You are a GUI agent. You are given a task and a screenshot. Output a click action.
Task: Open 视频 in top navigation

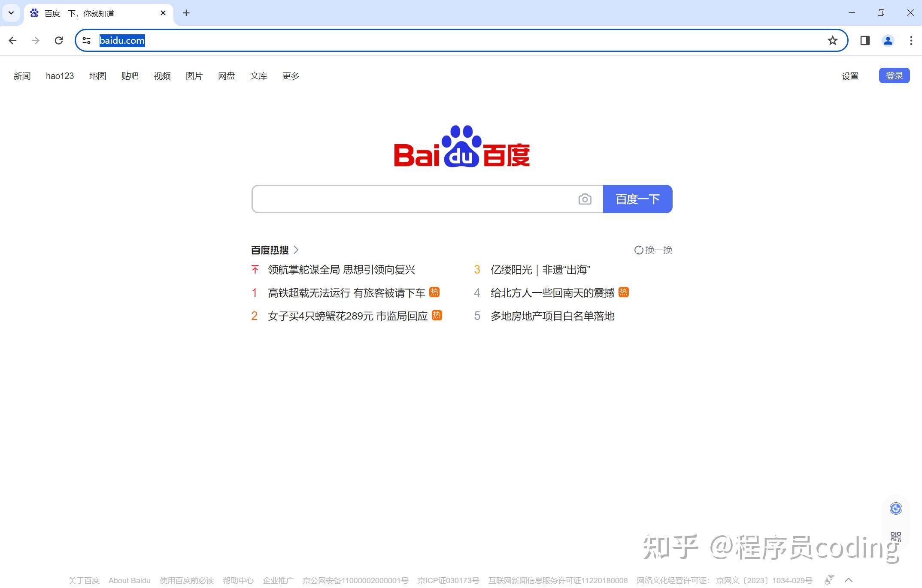[x=162, y=76]
